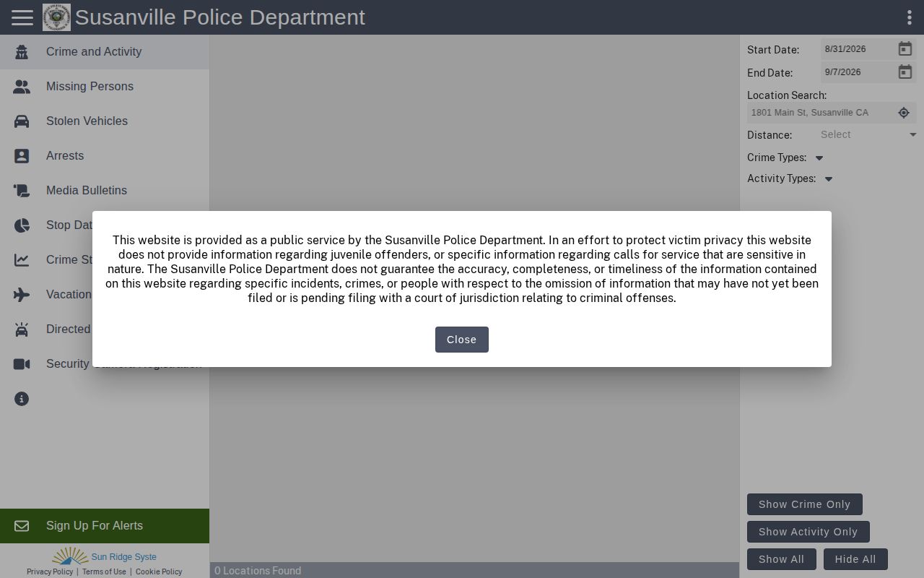Click Sign Up For Alerts
Image resolution: width=924 pixels, height=578 pixels.
point(105,526)
